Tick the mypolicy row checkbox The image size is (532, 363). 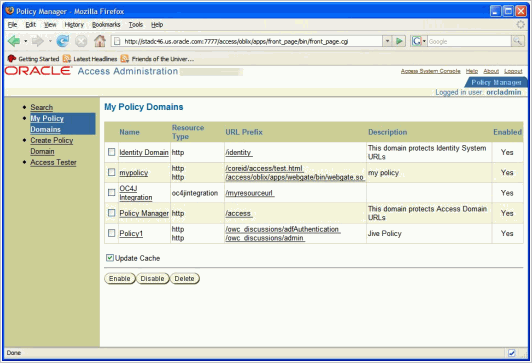tap(111, 172)
